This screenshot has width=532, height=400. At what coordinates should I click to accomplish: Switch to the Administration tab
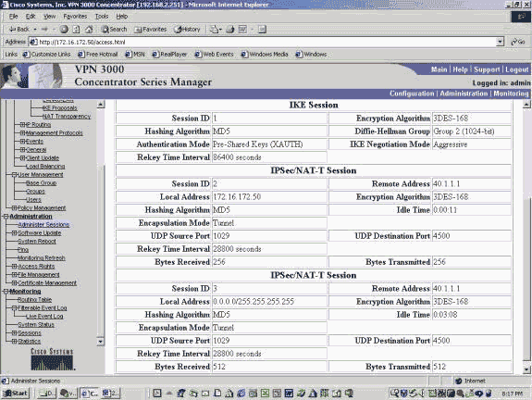tap(464, 94)
